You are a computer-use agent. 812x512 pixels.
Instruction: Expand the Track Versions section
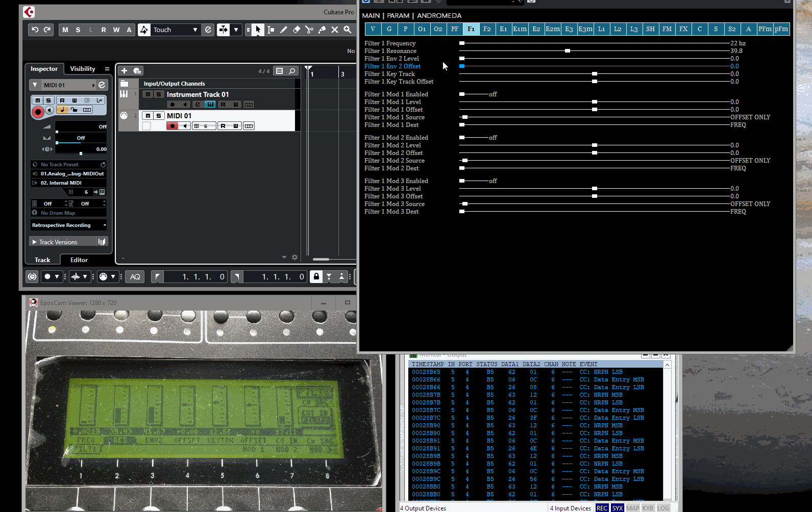[x=34, y=242]
